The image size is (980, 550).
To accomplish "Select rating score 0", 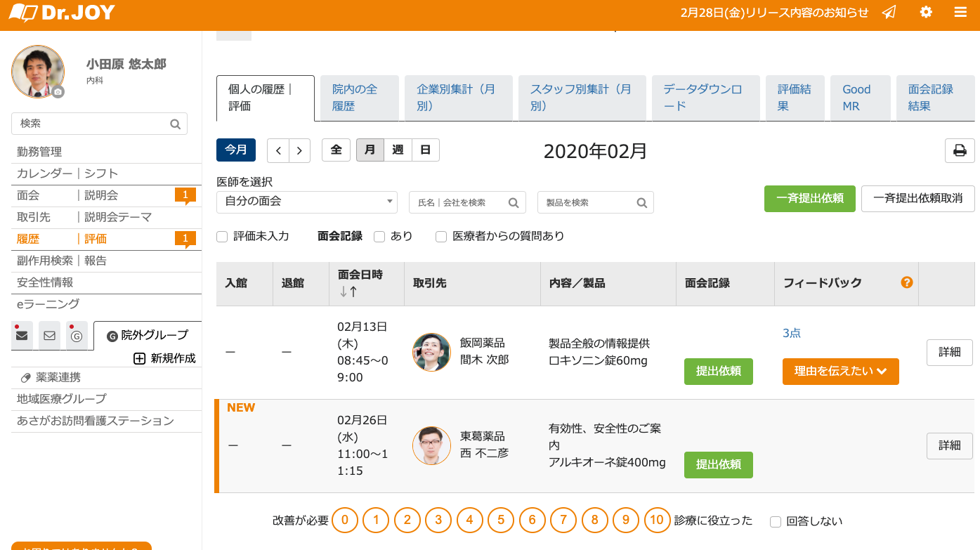I will coord(345,520).
